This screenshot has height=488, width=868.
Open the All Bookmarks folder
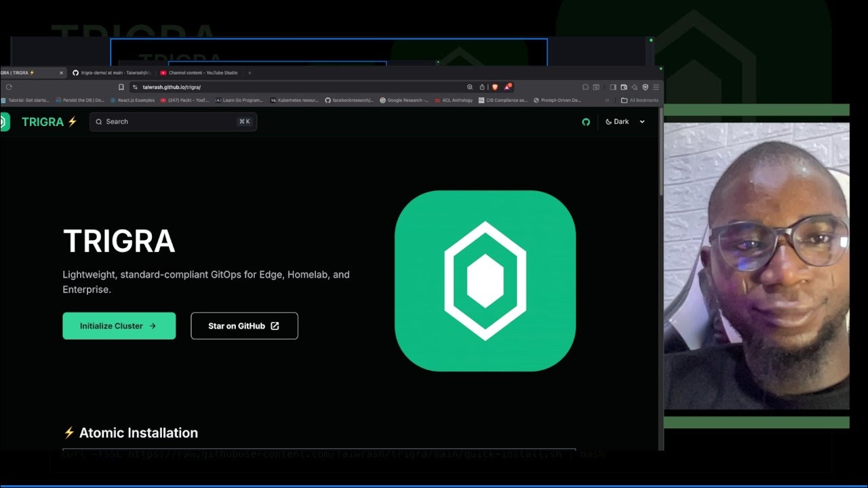[639, 100]
